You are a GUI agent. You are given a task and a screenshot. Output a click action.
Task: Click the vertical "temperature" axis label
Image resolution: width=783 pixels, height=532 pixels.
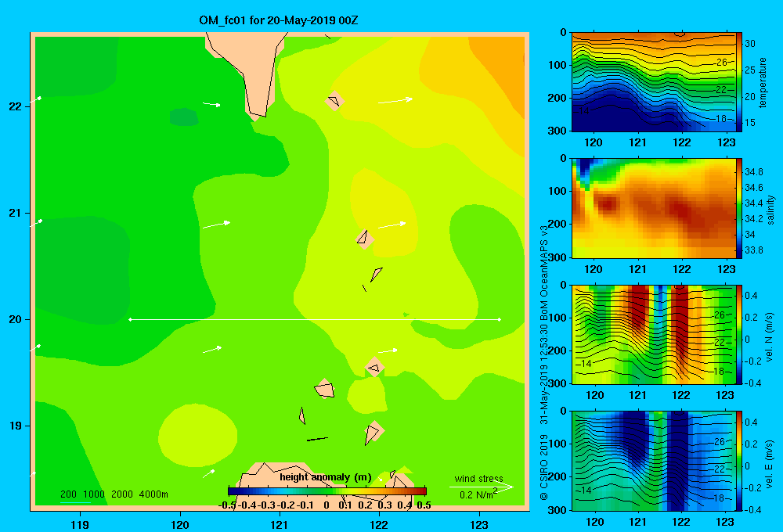click(763, 82)
